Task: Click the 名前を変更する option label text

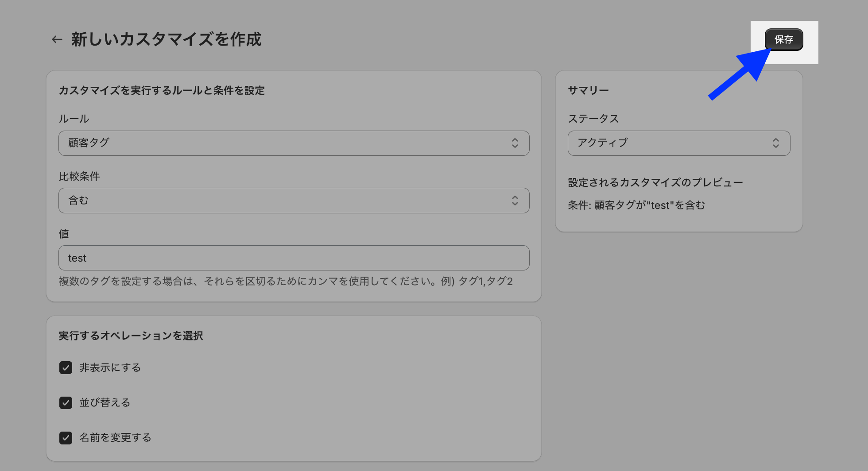Action: click(x=115, y=438)
